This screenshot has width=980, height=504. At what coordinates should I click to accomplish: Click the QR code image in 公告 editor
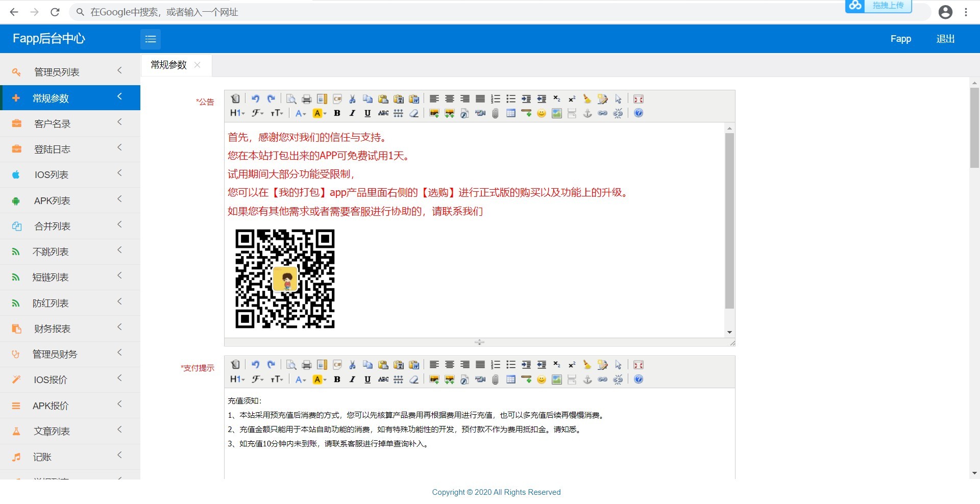285,279
